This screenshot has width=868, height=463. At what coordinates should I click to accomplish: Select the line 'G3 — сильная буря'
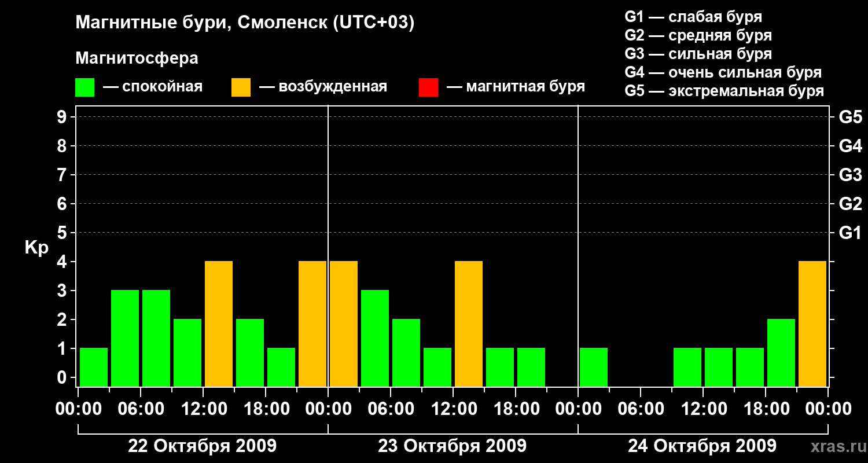coord(698,54)
